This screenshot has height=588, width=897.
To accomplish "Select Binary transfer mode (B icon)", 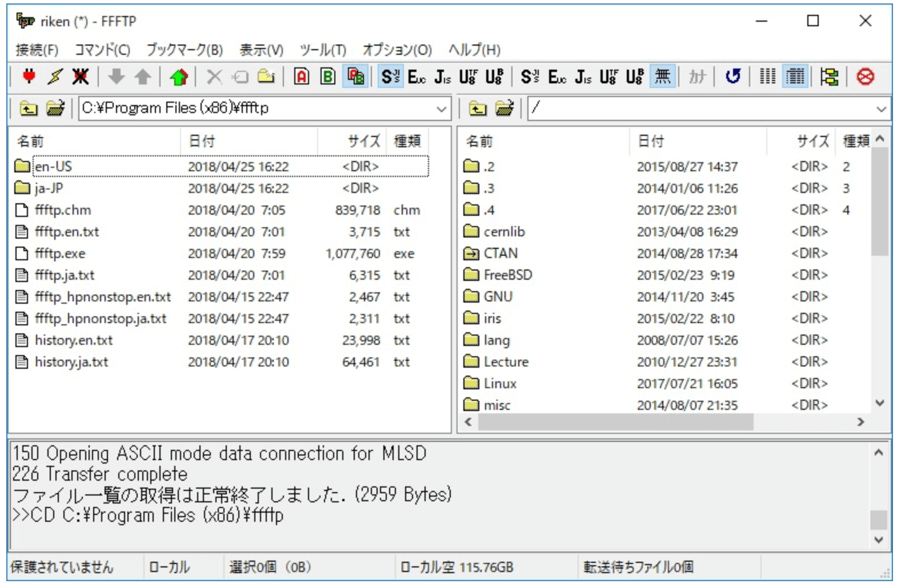I will pos(328,76).
